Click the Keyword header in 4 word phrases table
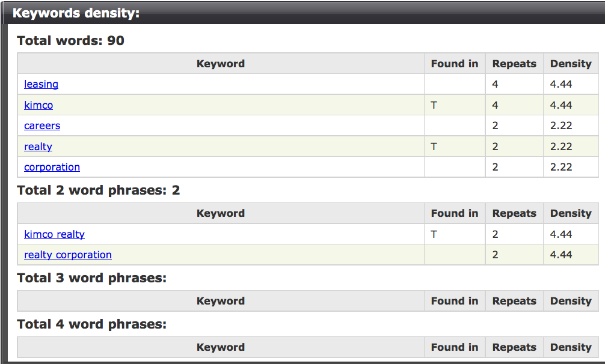Viewport: 605px width, 364px height. (221, 347)
